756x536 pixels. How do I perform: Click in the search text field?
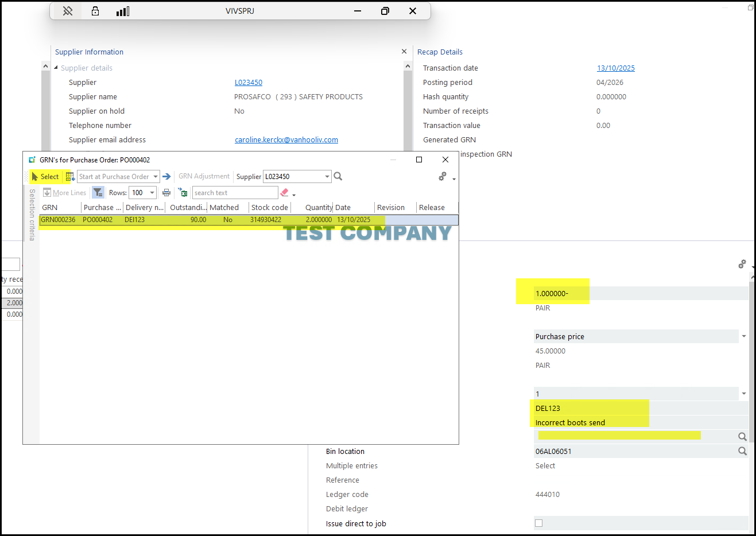click(x=234, y=193)
